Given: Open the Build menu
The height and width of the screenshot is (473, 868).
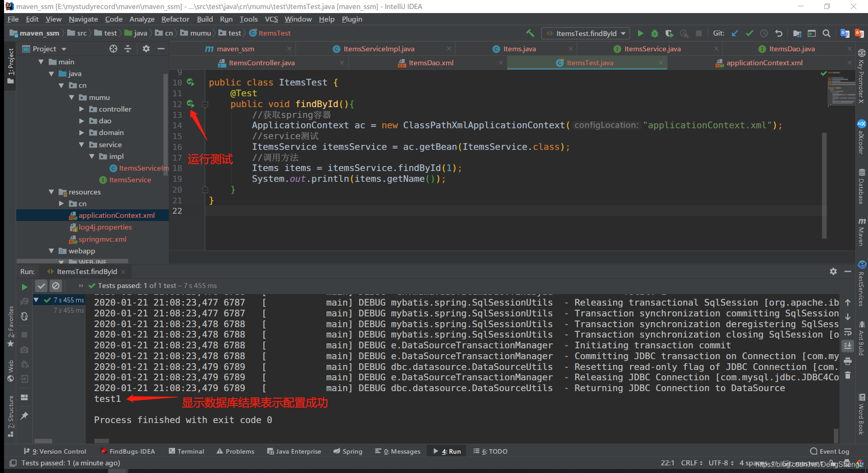Looking at the screenshot, I should click(x=205, y=19).
